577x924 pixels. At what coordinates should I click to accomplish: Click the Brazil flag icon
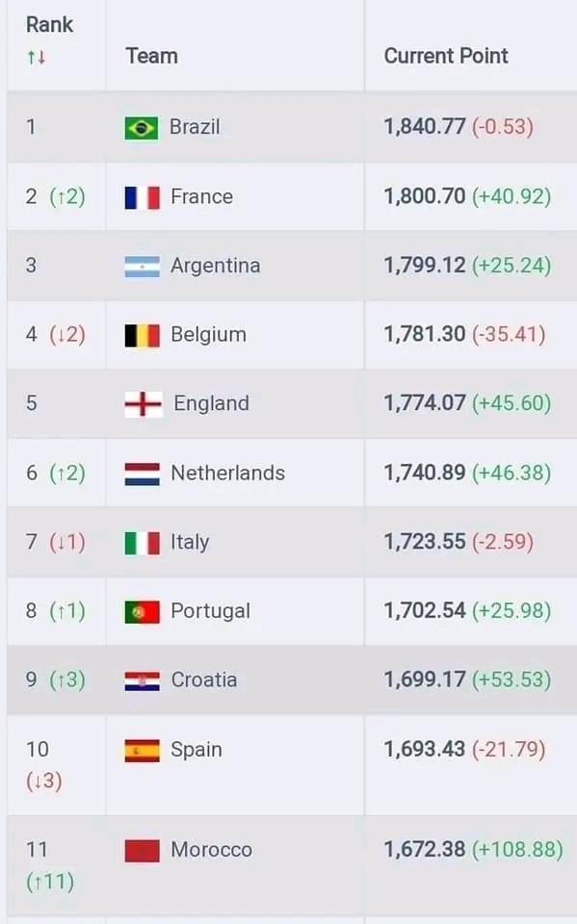point(141,127)
